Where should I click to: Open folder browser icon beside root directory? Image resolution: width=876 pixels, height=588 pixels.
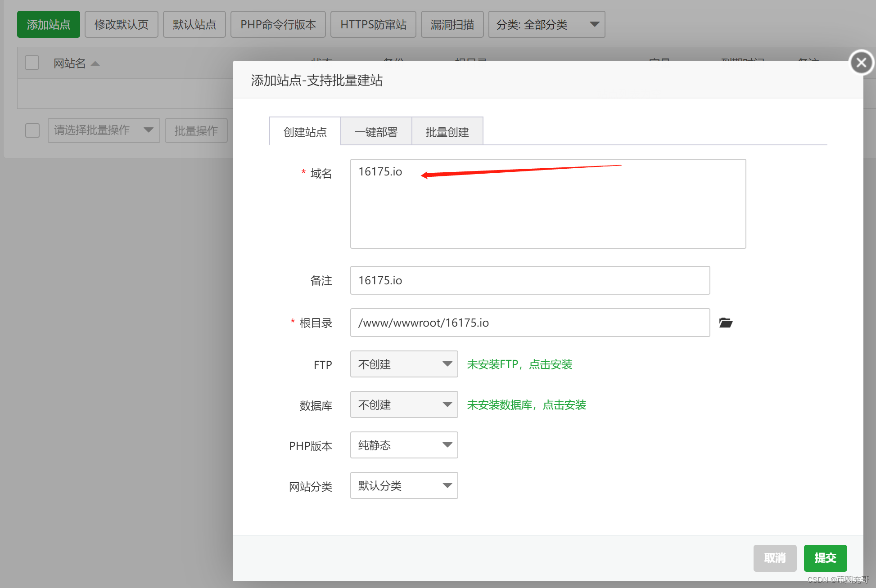point(725,323)
